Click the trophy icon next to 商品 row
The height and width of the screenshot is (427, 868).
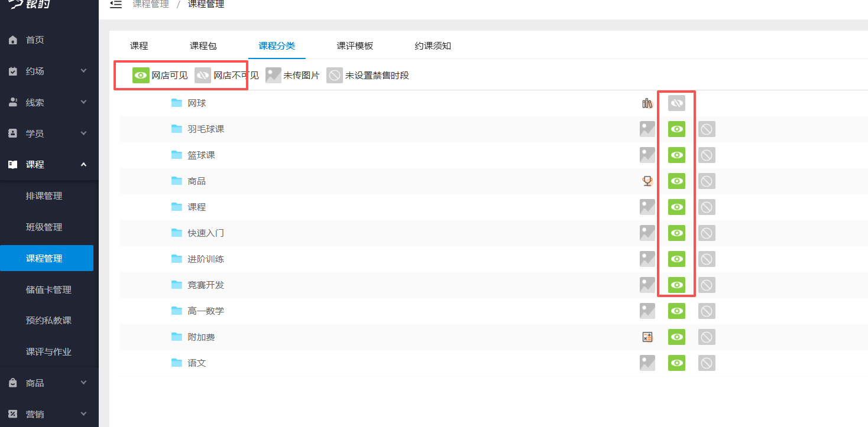pos(647,181)
